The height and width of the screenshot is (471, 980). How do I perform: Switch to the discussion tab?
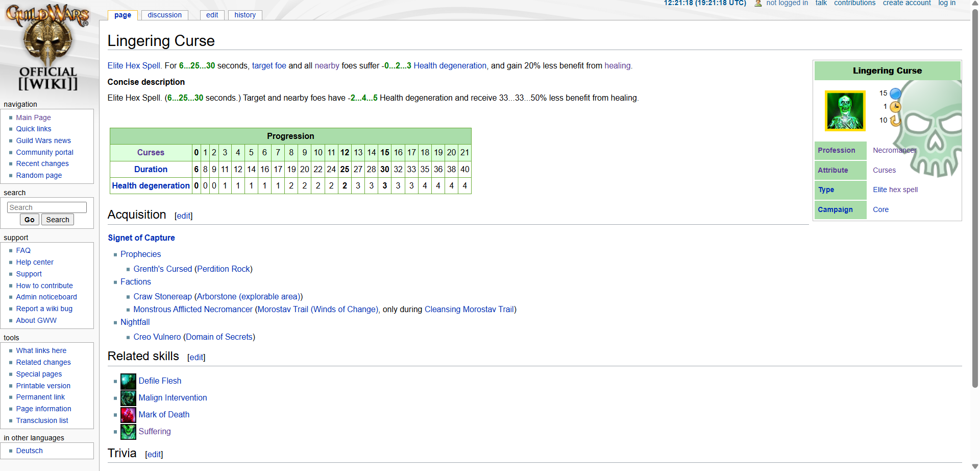(164, 15)
